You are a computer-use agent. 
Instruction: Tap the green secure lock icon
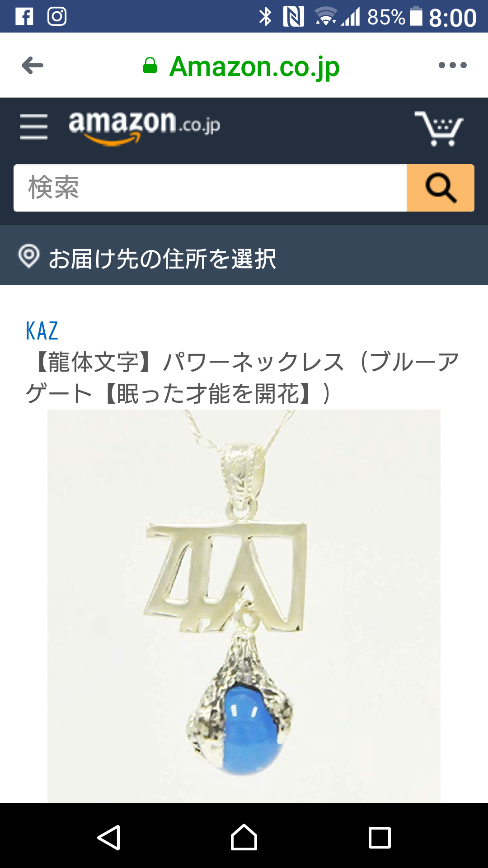(150, 66)
